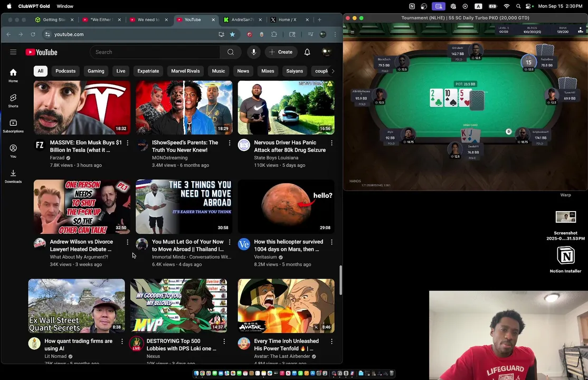Open the Apple menu
The width and height of the screenshot is (588, 380).
(9, 6)
